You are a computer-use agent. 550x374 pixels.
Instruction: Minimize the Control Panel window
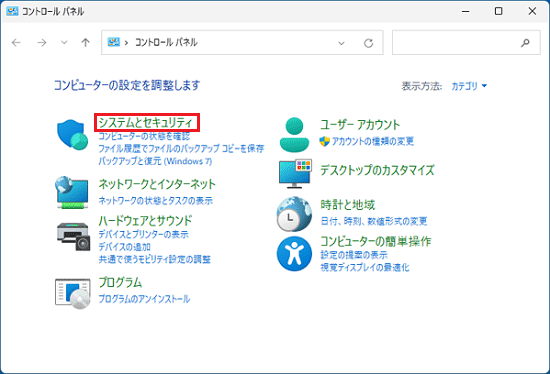pos(465,11)
